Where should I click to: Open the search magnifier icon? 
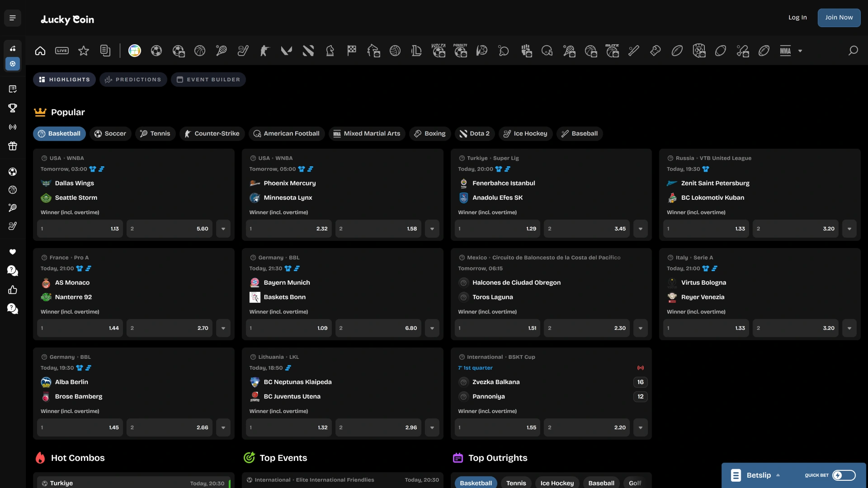click(853, 51)
